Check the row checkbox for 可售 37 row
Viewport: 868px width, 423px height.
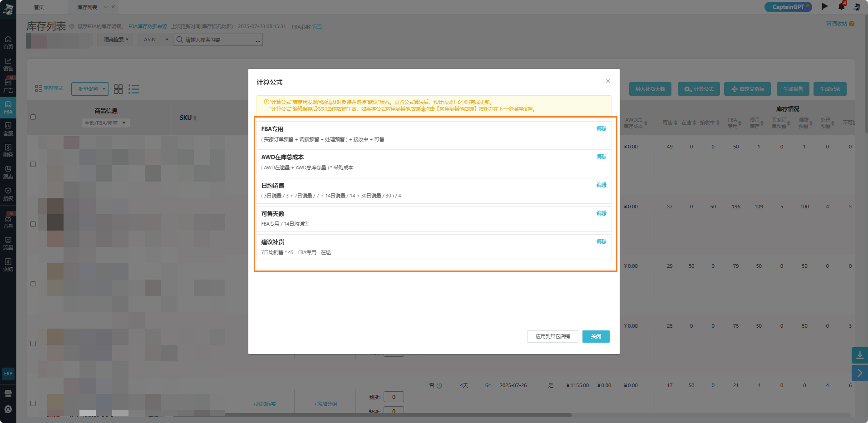[x=33, y=224]
